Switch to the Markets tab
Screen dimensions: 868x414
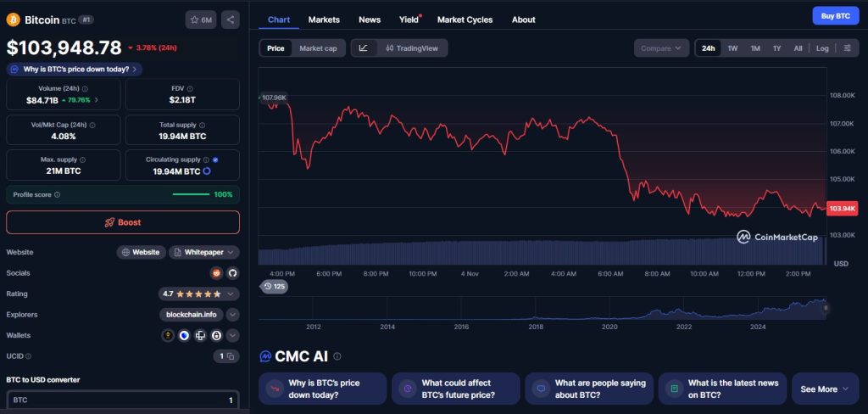tap(324, 20)
